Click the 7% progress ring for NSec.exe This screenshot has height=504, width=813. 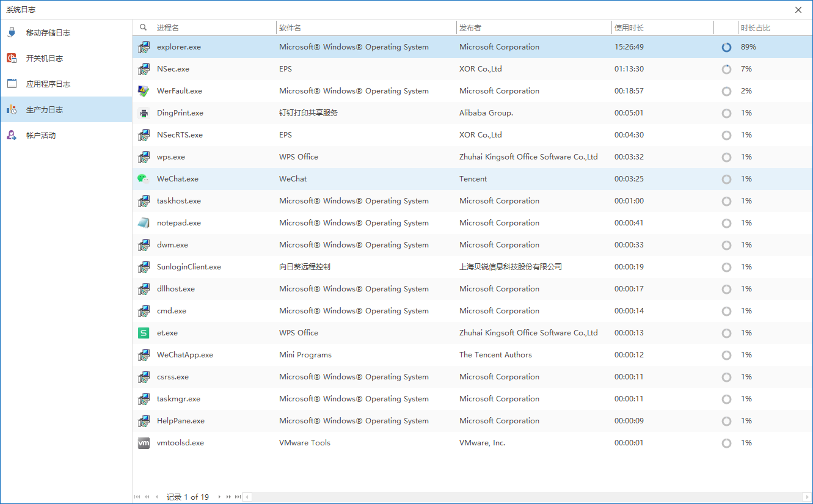pos(726,69)
